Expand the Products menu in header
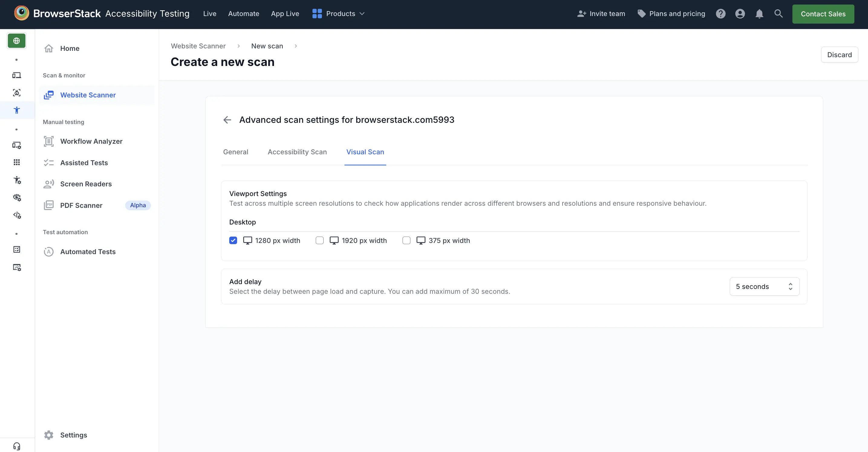 [338, 14]
